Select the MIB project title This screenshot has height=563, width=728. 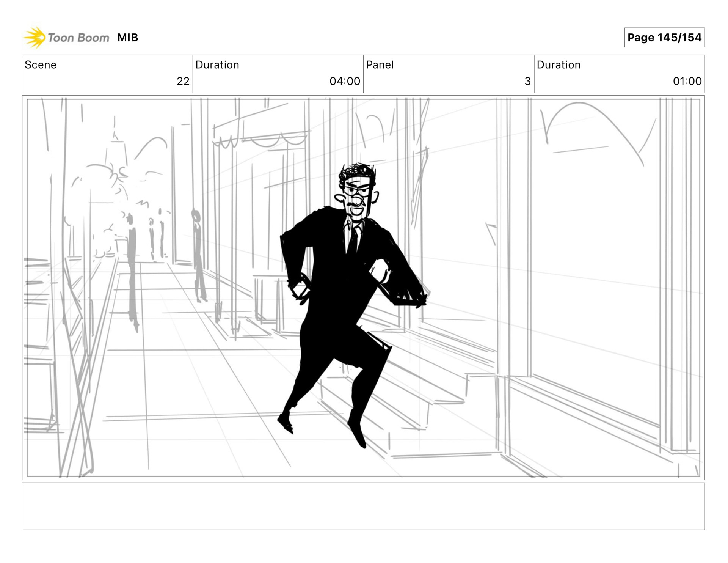coord(127,38)
